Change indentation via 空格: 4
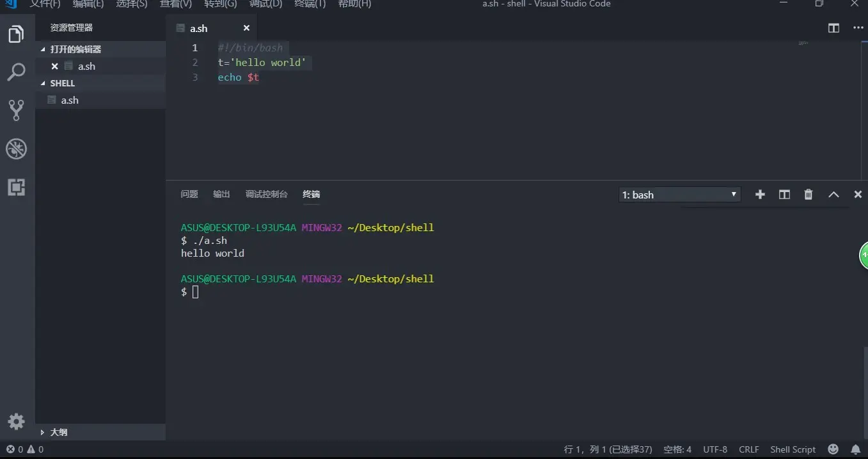This screenshot has width=868, height=459. 677,449
